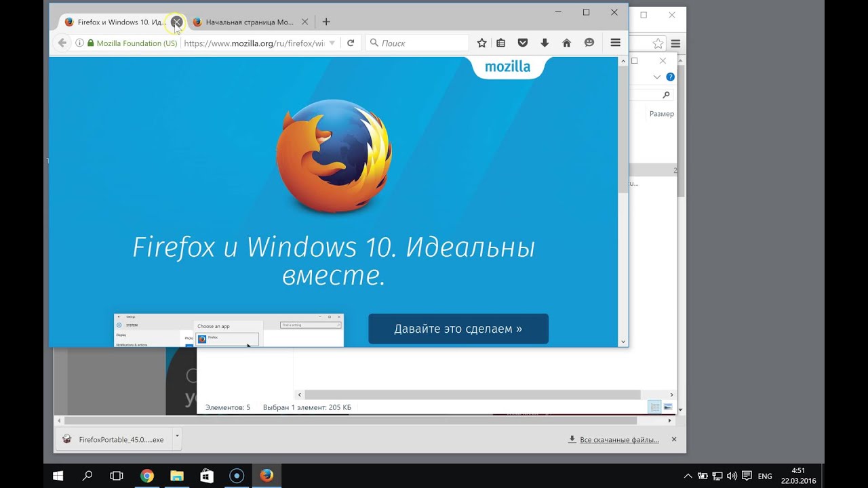
Task: Click the page scrollbar up arrow
Action: (623, 61)
